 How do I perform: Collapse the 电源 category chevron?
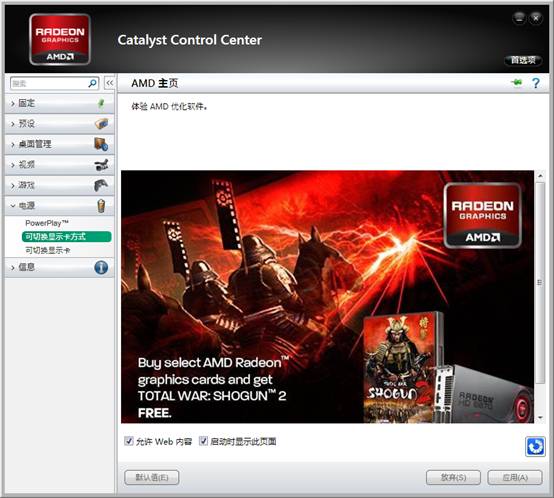pos(13,206)
